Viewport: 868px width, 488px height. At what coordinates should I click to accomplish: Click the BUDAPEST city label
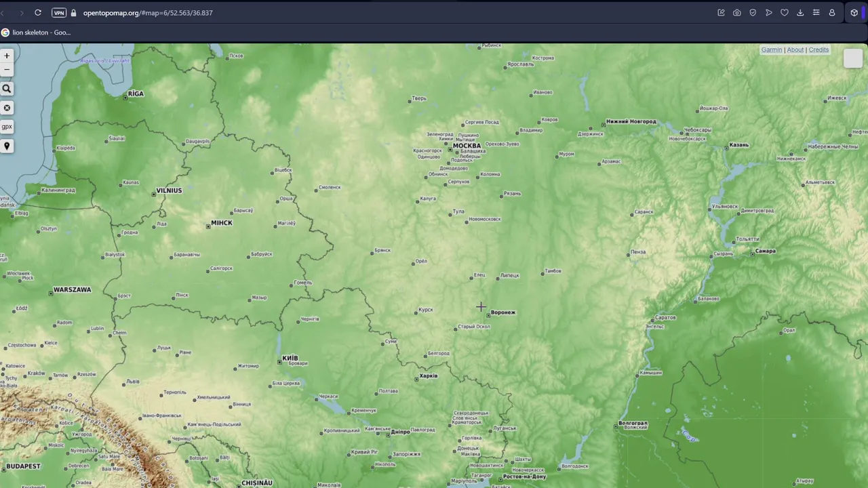point(22,466)
